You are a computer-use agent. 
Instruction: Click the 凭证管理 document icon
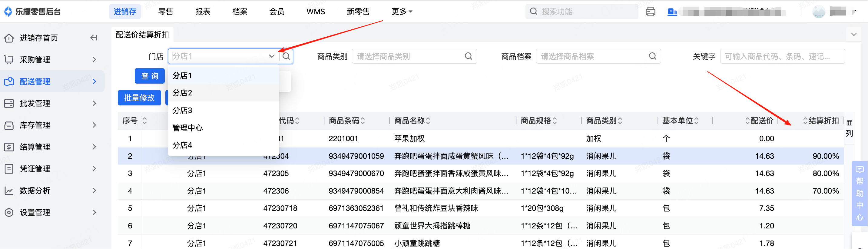[x=9, y=169]
